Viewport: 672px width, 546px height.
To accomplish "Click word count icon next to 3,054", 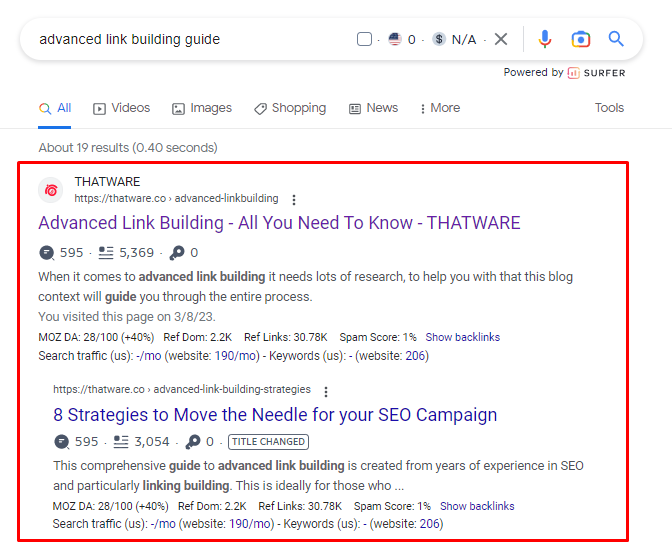I will click(121, 442).
